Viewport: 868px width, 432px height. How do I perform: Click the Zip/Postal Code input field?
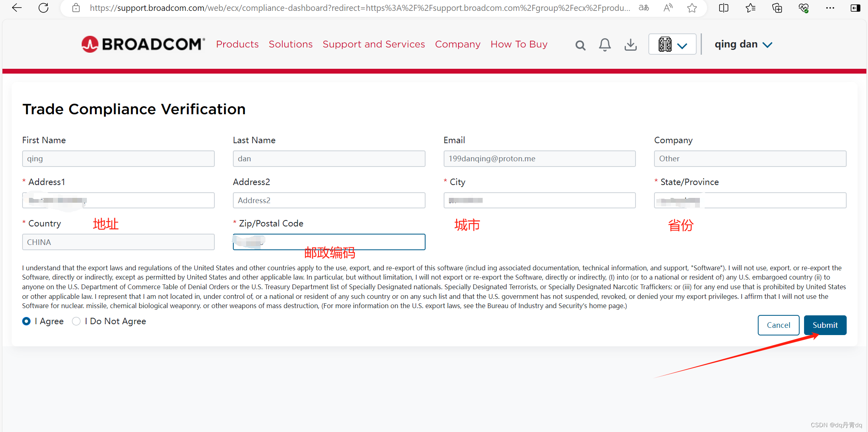[329, 242]
